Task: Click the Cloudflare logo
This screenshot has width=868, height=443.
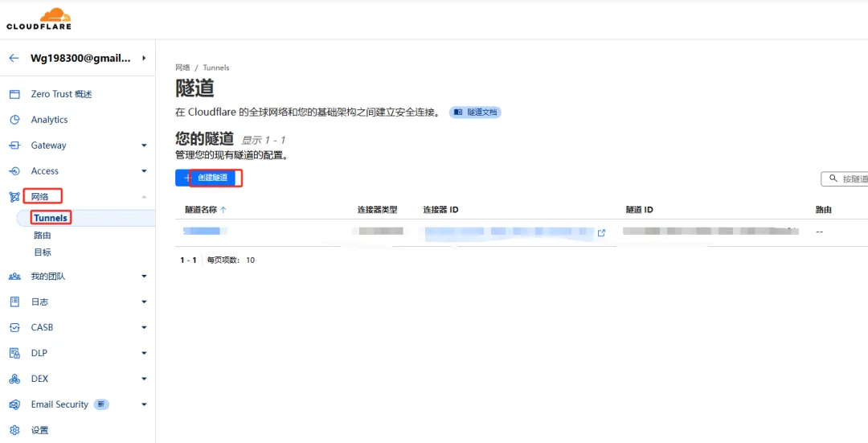Action: tap(39, 18)
